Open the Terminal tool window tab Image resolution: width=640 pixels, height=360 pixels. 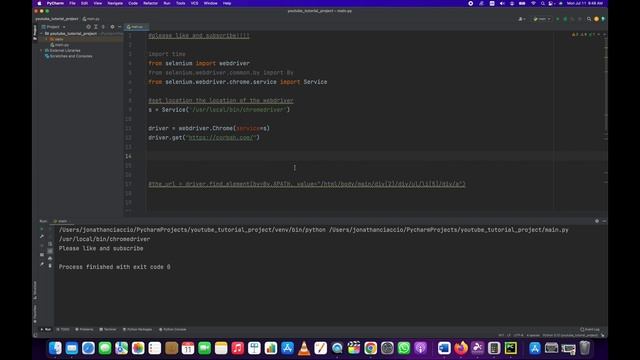pyautogui.click(x=108, y=329)
